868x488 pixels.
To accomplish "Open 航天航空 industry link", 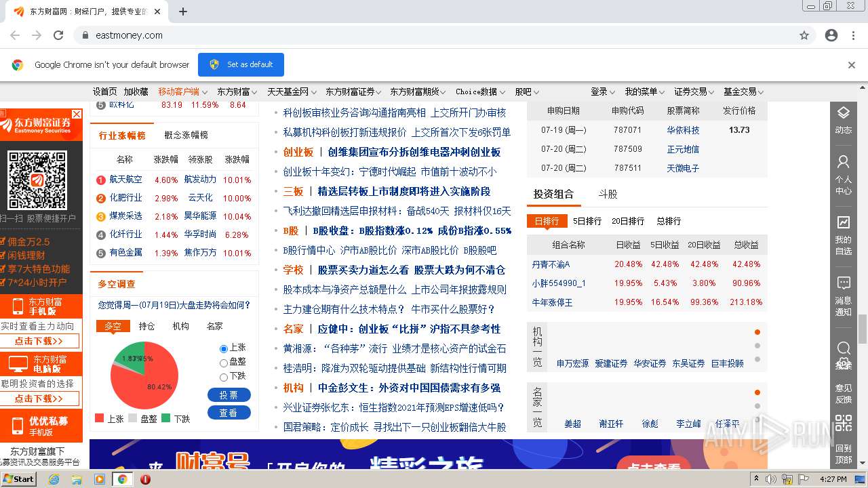I will point(126,180).
